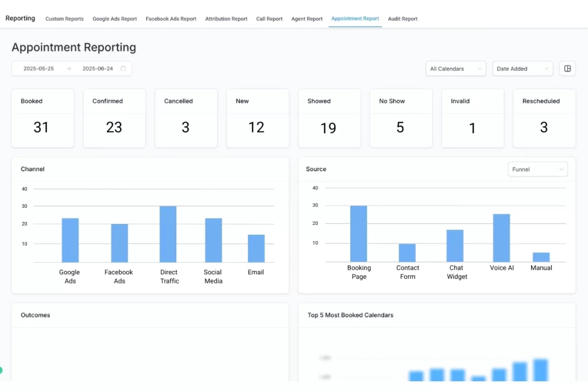Click the calendar icon in date range

(x=123, y=68)
